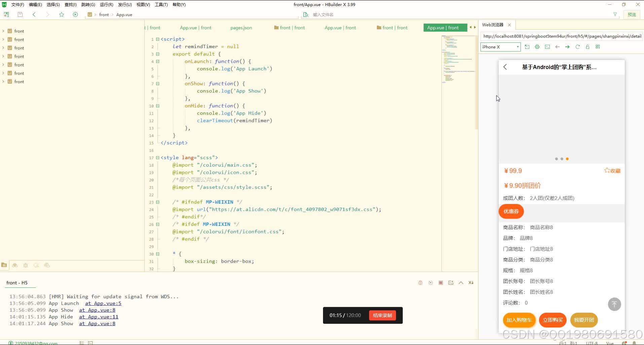This screenshot has height=345, width=644.
Task: Open web browser settings gear icon
Action: pyautogui.click(x=537, y=47)
